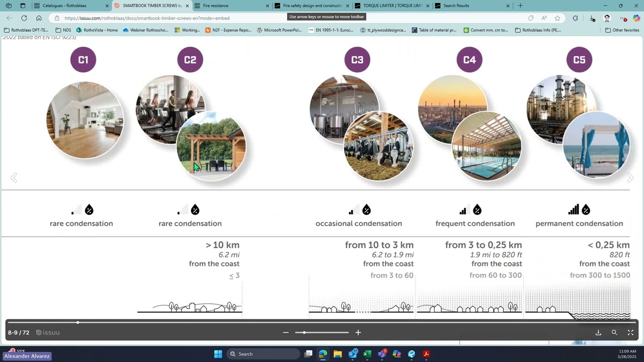Adjust the zoom level slider
The width and height of the screenshot is (644, 362).
pyautogui.click(x=322, y=332)
